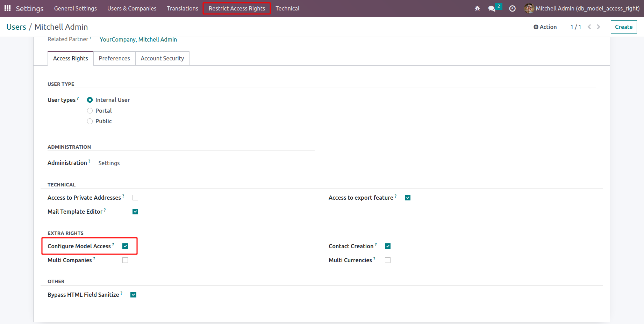Click the Administration Settings field
Image resolution: width=644 pixels, height=324 pixels.
click(109, 163)
